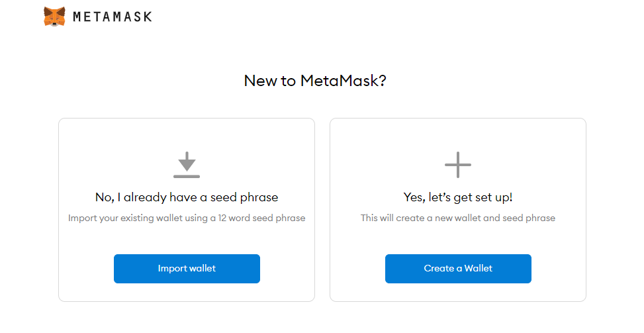Viewport: 644px width, 333px height.
Task: Click empty space in the import card above the button
Action: 187,239
